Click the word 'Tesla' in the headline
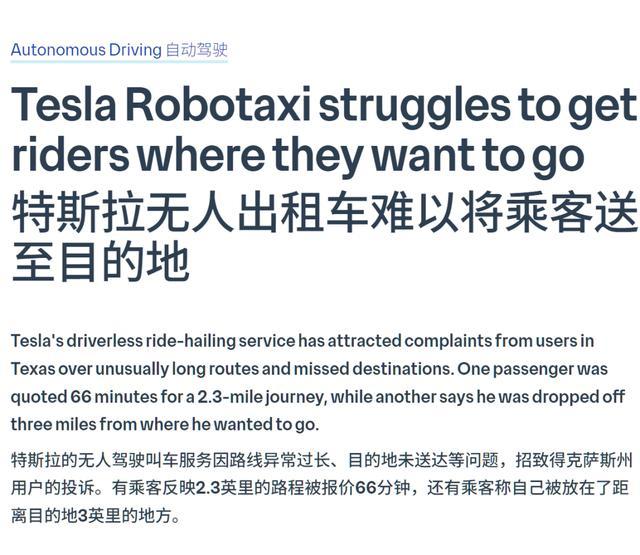This screenshot has width=640, height=555. click(64, 105)
